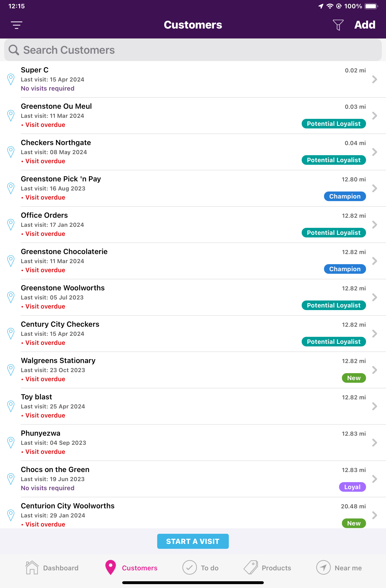Tap the Customers tab pin icon
The width and height of the screenshot is (386, 588).
point(111,567)
